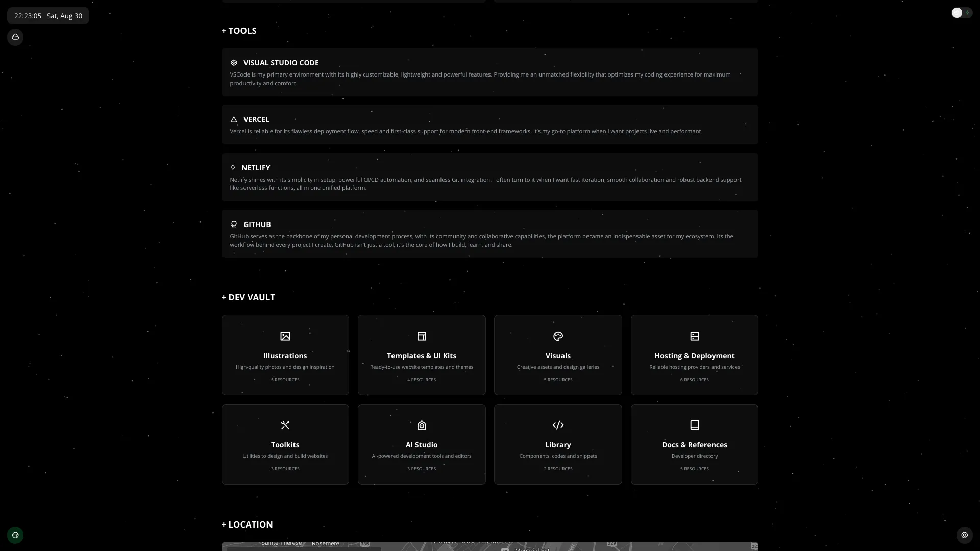Select the NETLIFY heading
980x551 pixels.
(x=256, y=168)
